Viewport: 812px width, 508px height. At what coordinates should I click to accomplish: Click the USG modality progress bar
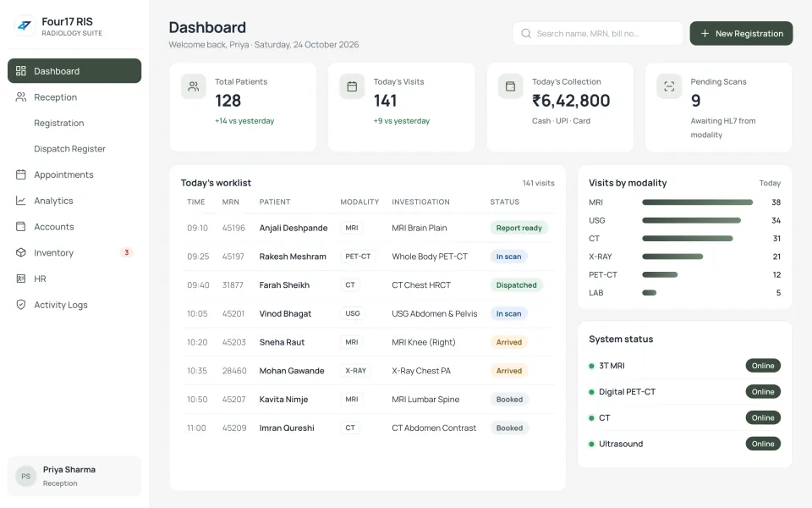pos(691,220)
